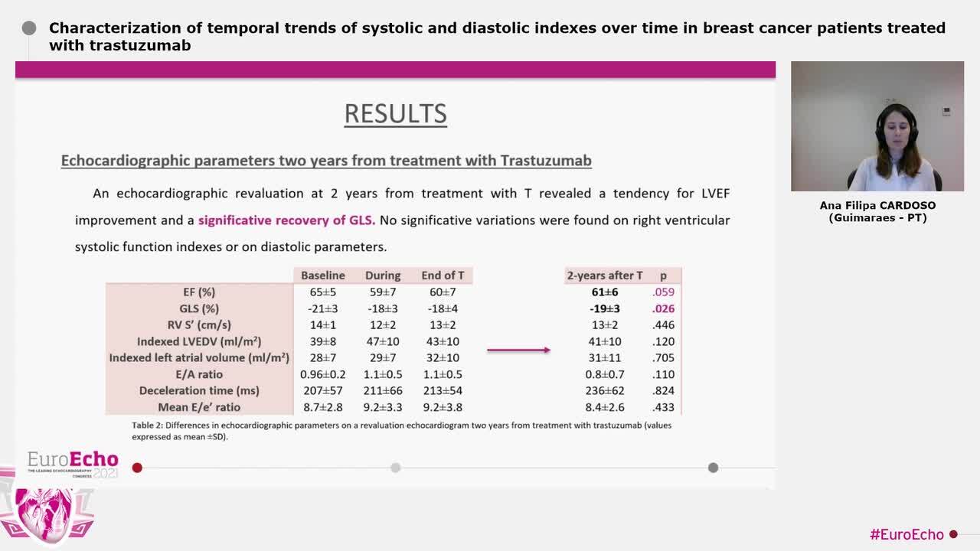This screenshot has height=551, width=980.
Task: Expand the Echocardiographic parameters section heading
Action: (325, 161)
